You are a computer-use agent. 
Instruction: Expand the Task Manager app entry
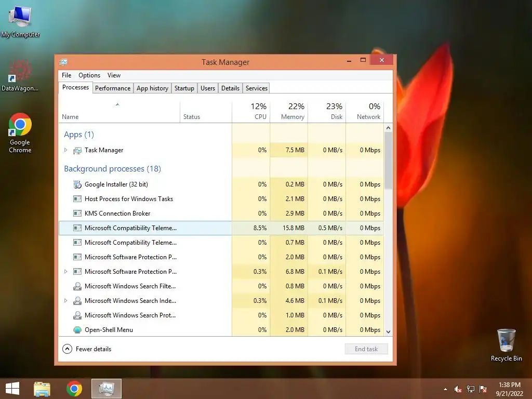point(66,150)
